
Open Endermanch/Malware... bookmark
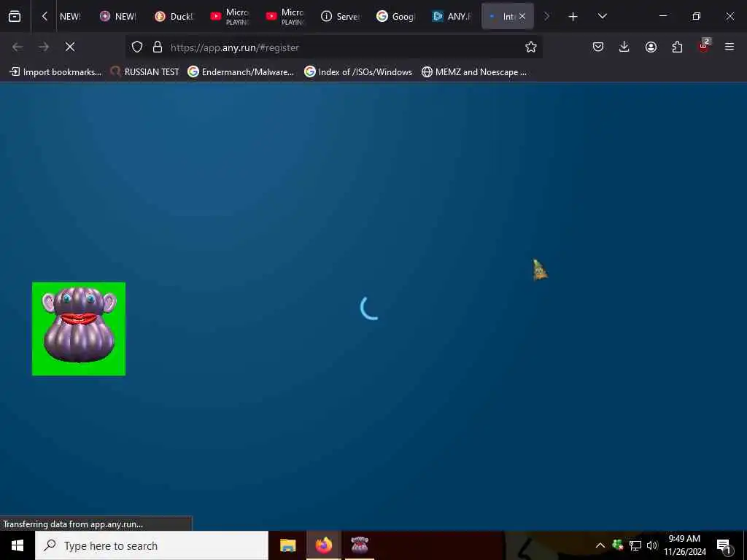click(241, 72)
